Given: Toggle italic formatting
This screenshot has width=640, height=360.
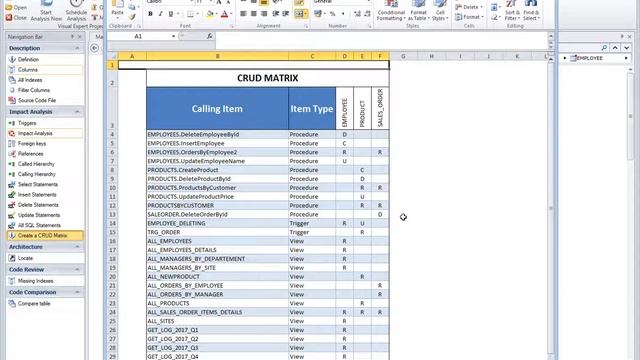Looking at the screenshot, I should [160, 14].
